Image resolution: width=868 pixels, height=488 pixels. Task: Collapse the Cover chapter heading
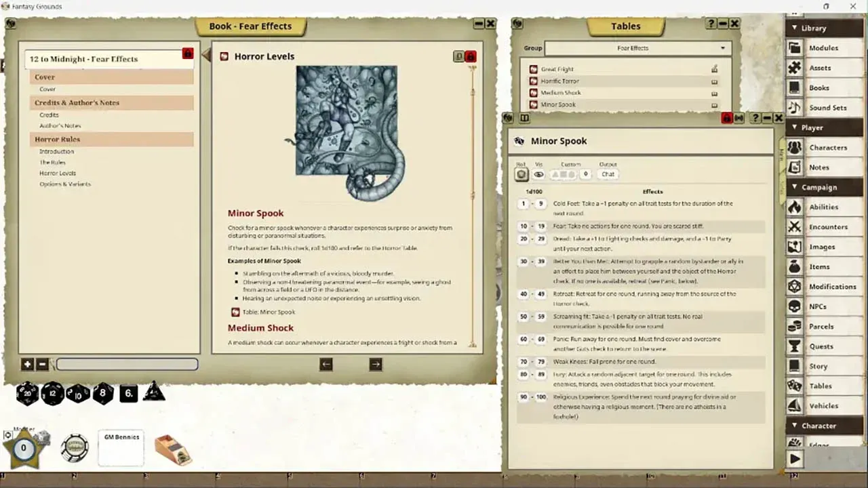point(112,77)
